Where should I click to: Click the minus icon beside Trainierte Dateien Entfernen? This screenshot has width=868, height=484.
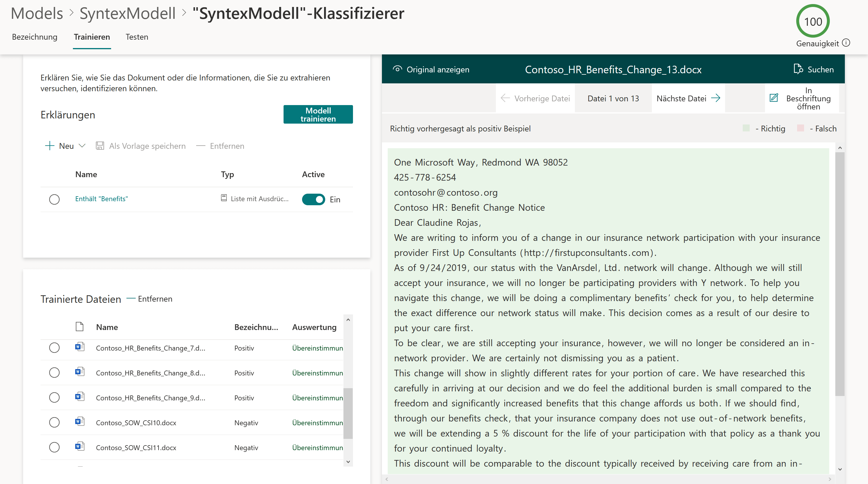point(131,298)
